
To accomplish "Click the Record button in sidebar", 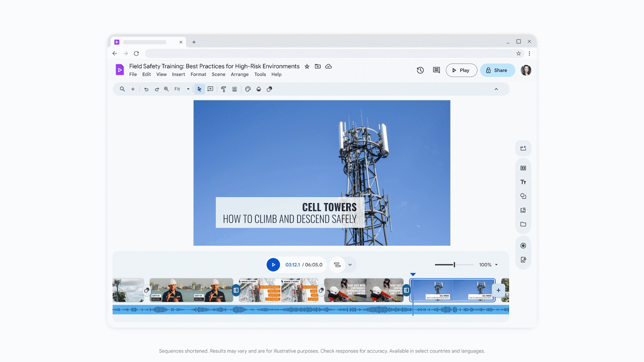I will pos(523,246).
